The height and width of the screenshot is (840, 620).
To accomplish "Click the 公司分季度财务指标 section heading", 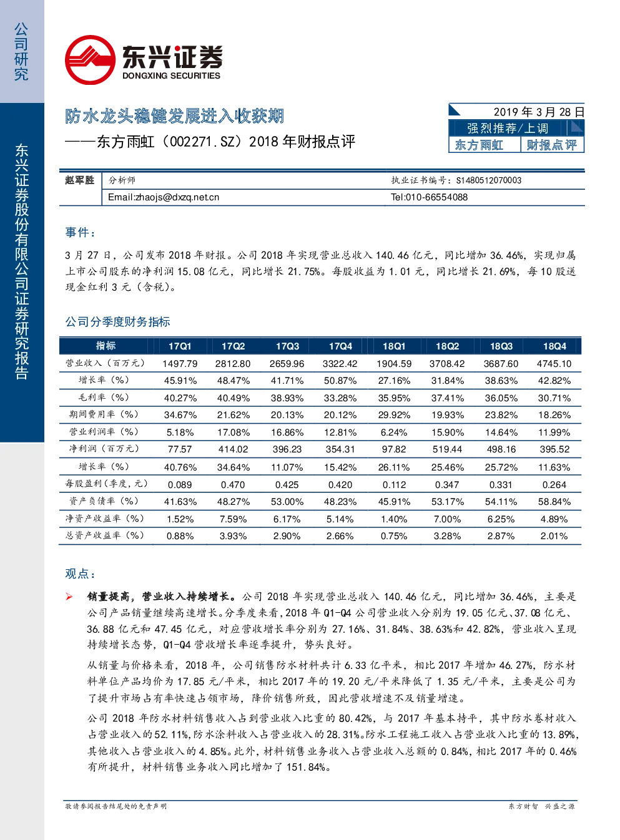I will click(118, 322).
